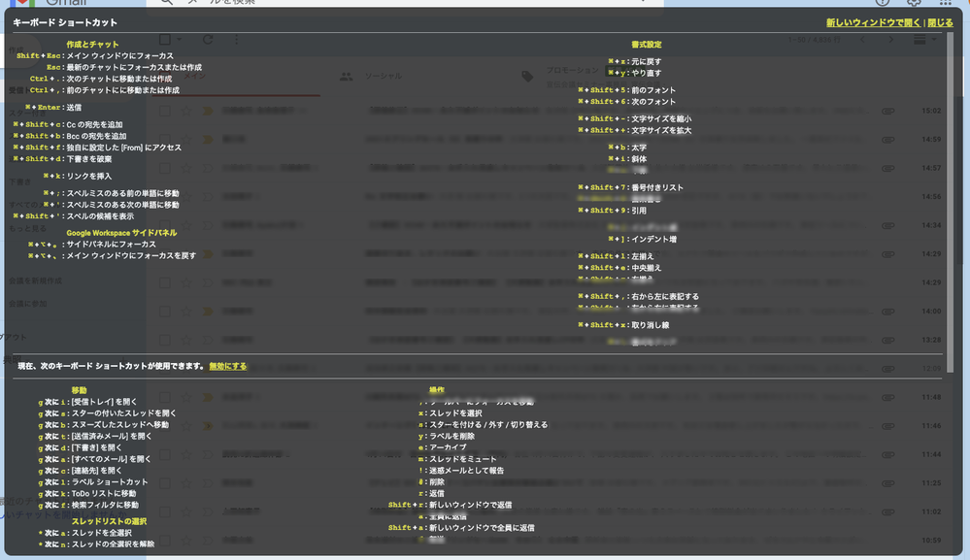Star the email received at 11:48
Viewport: 970px width, 560px height.
186,397
